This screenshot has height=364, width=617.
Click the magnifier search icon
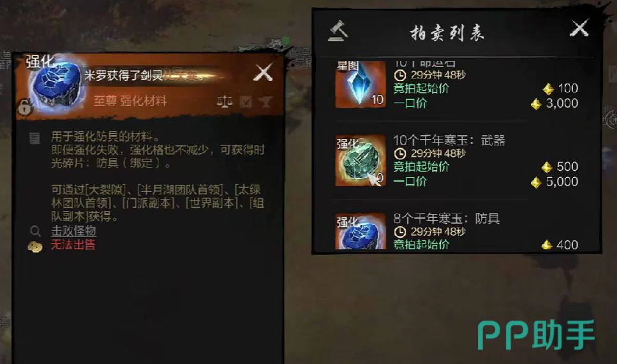coord(36,231)
